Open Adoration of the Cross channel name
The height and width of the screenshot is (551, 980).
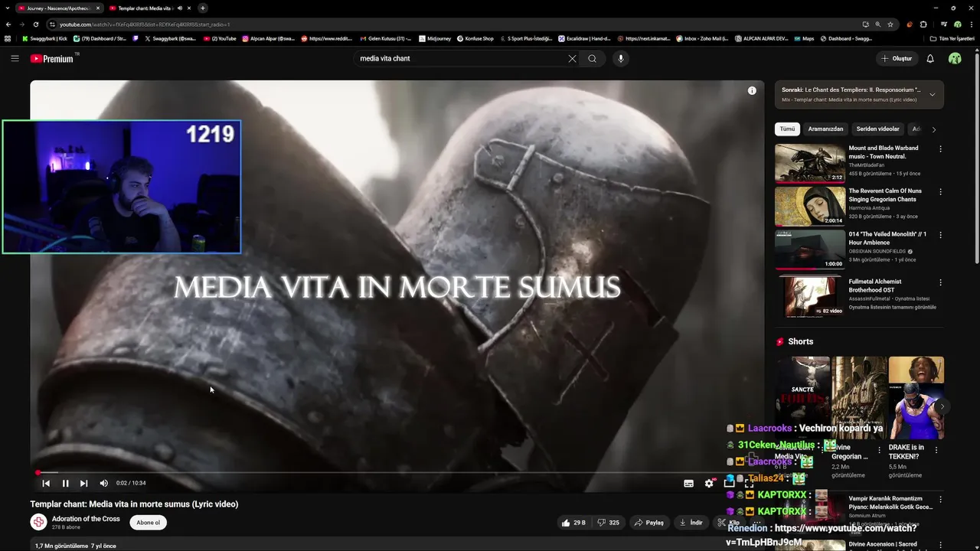86,519
